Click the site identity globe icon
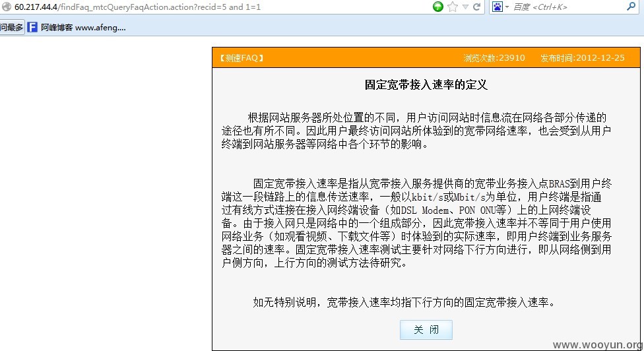Image resolution: width=644 pixels, height=351 pixels. coord(6,7)
